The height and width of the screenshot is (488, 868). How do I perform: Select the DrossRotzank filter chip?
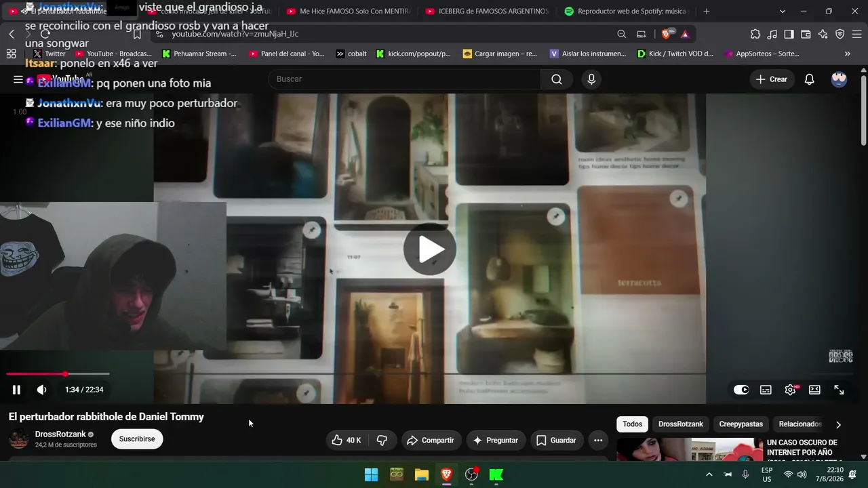coord(681,424)
